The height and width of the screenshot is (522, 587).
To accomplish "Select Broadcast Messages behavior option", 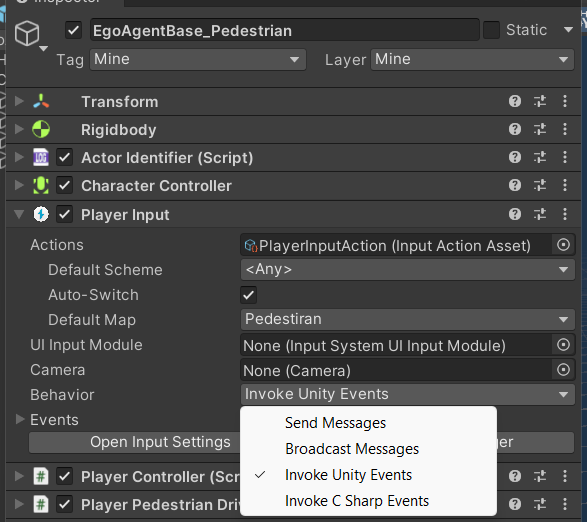I will 368,449.
